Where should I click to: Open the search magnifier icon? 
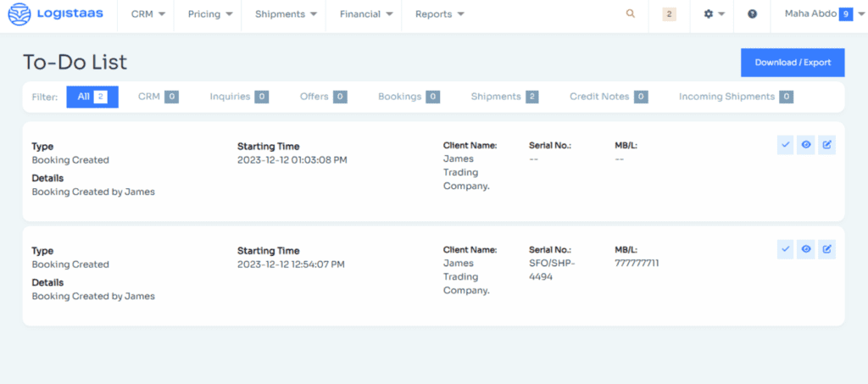coord(630,14)
